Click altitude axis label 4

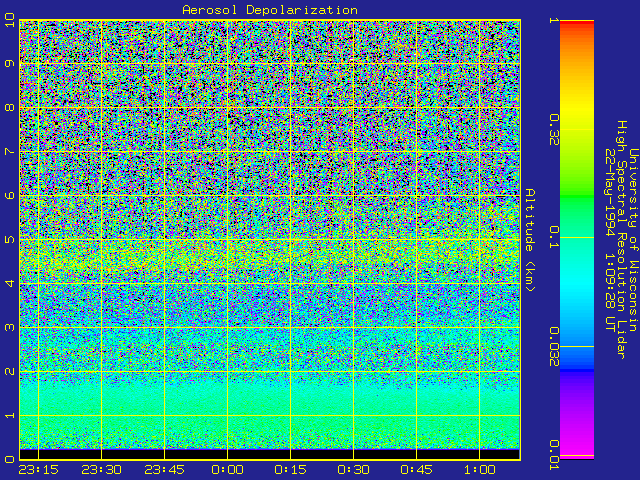coord(9,283)
